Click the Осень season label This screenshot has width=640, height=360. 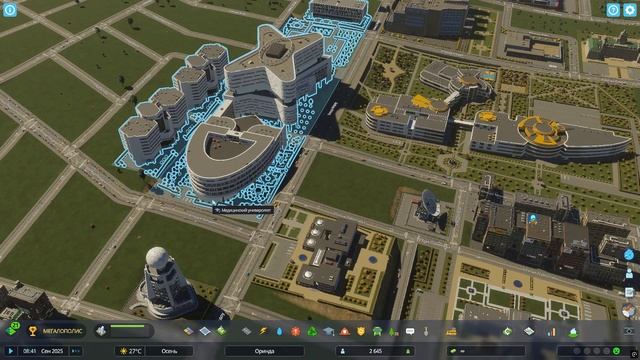point(169,351)
